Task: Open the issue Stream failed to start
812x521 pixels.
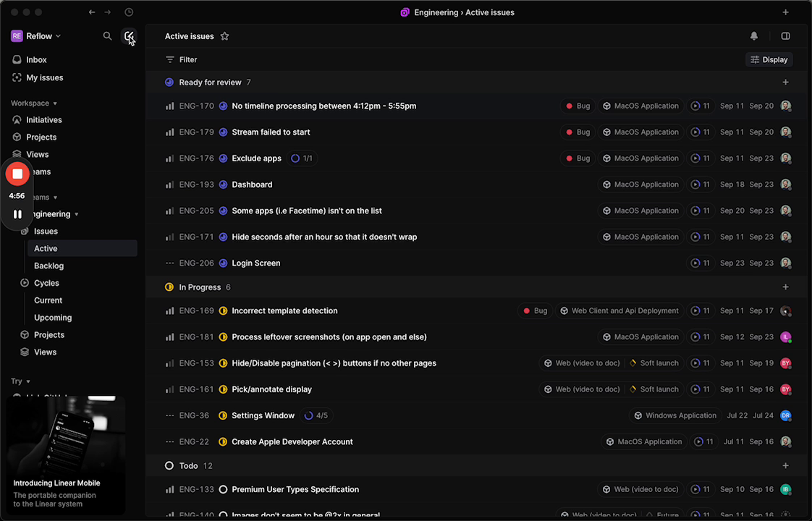Action: [x=271, y=132]
